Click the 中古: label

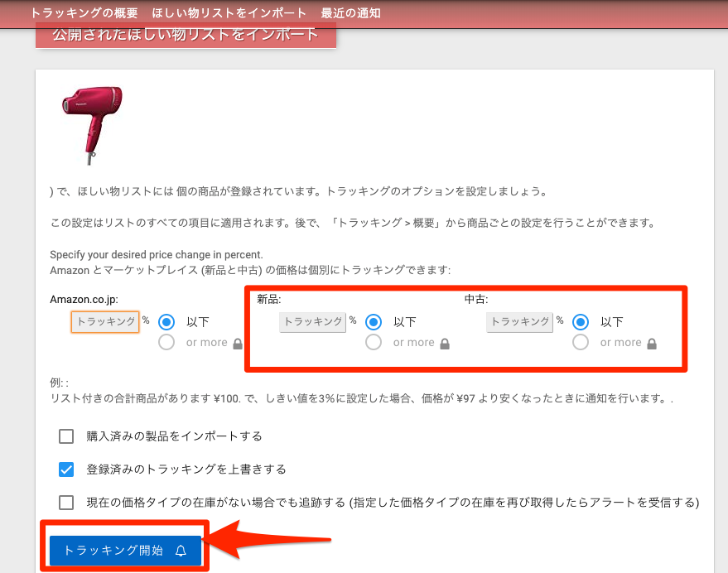tap(476, 300)
